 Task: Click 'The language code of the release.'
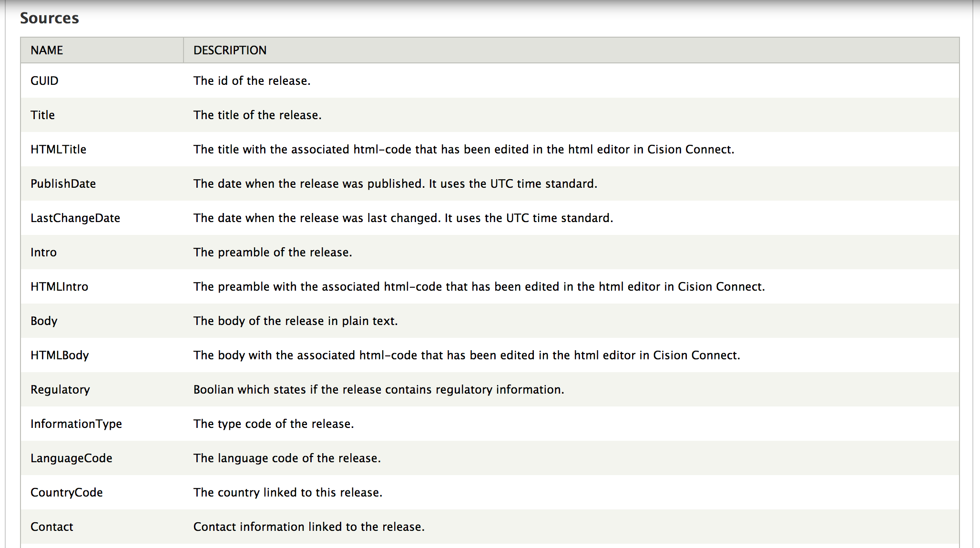click(287, 458)
